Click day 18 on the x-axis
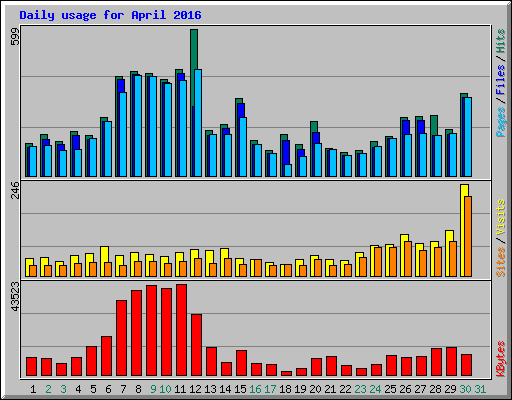 coord(285,389)
